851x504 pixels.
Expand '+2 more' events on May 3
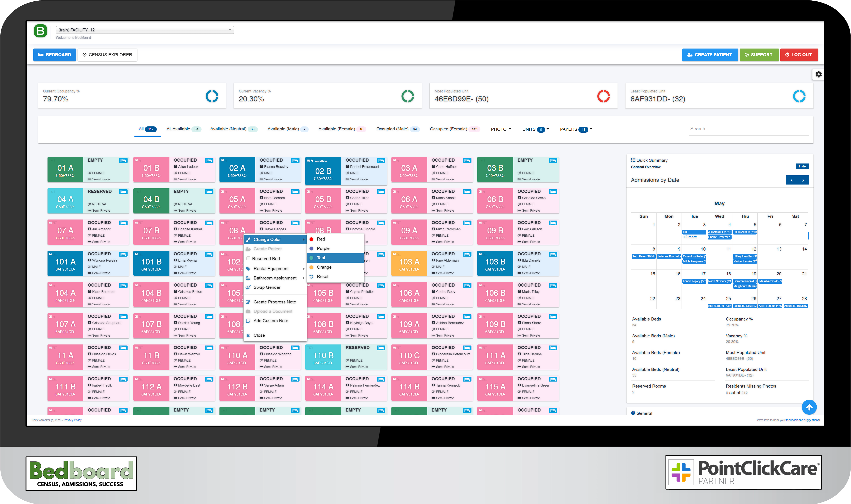[689, 237]
